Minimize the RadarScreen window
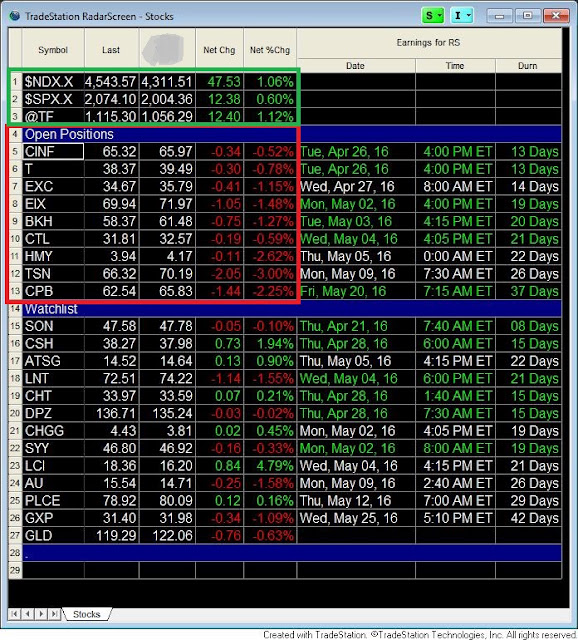Image resolution: width=578 pixels, height=640 pixels. coord(500,16)
